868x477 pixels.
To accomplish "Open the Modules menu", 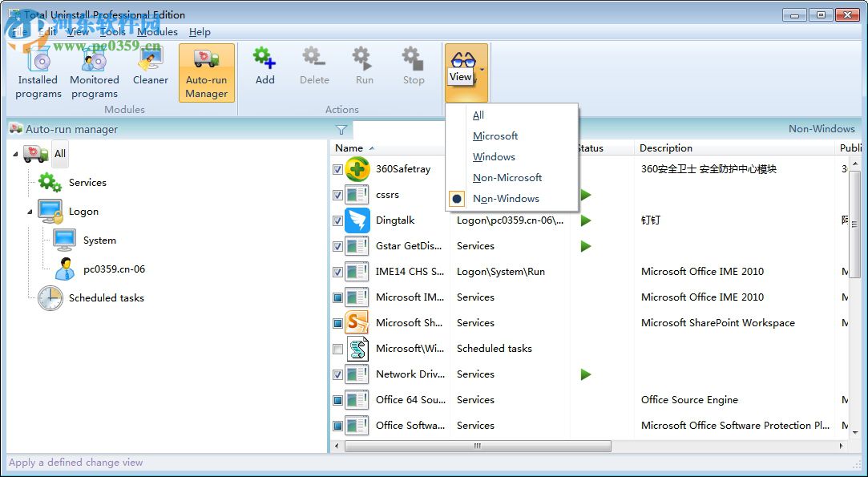I will 157,32.
